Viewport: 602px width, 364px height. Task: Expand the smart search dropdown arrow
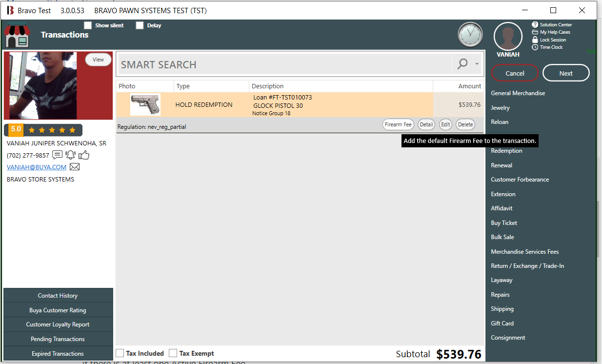[477, 64]
